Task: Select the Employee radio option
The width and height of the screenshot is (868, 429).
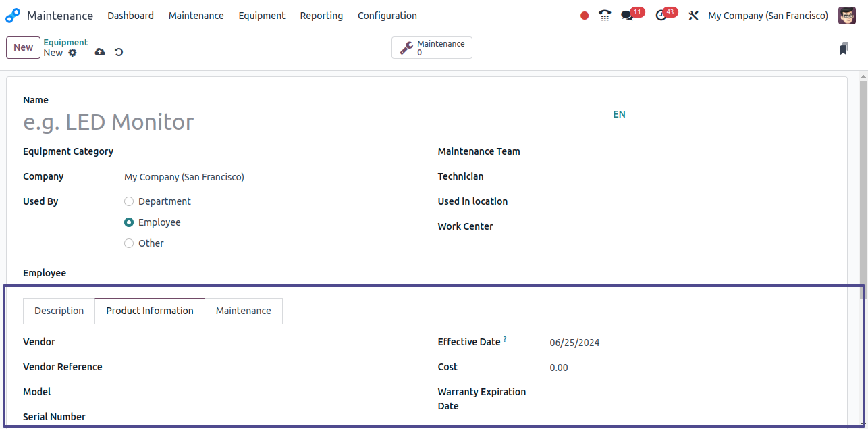Action: [129, 222]
